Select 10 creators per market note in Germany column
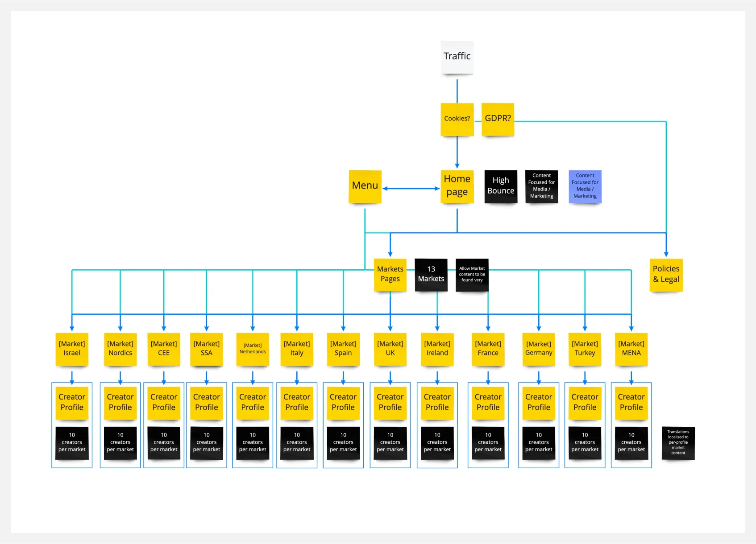 539,443
